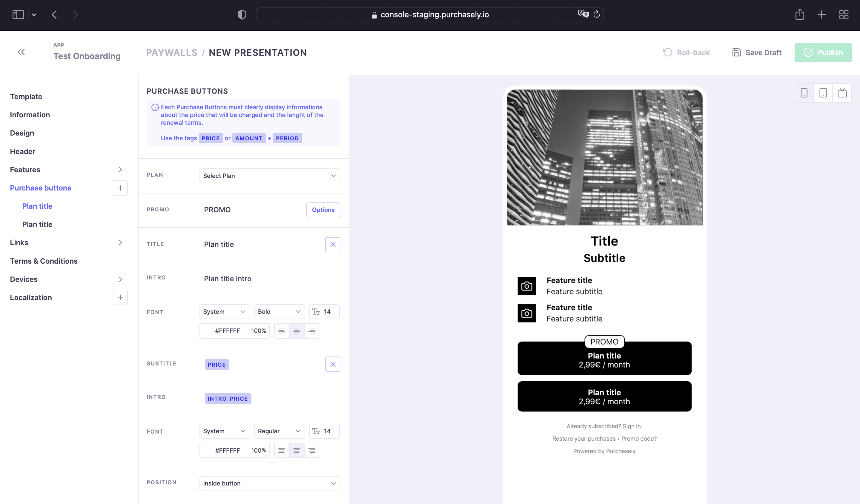860x504 pixels.
Task: Open the Purchase buttons menu item
Action: click(x=40, y=188)
